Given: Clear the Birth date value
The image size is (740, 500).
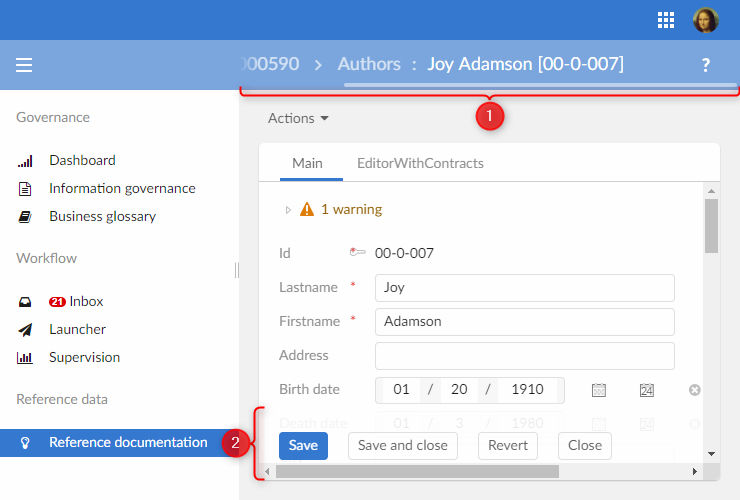Looking at the screenshot, I should pos(694,390).
